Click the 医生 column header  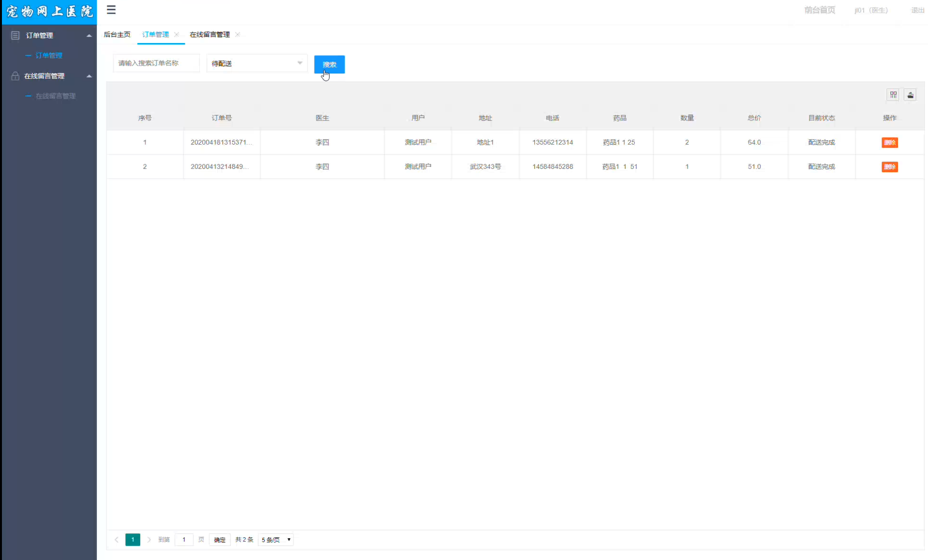[322, 118]
